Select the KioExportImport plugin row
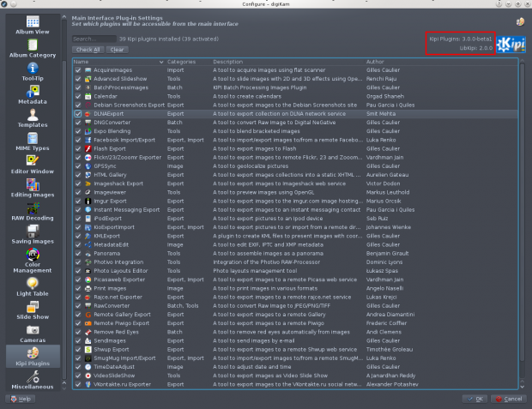 (295, 227)
